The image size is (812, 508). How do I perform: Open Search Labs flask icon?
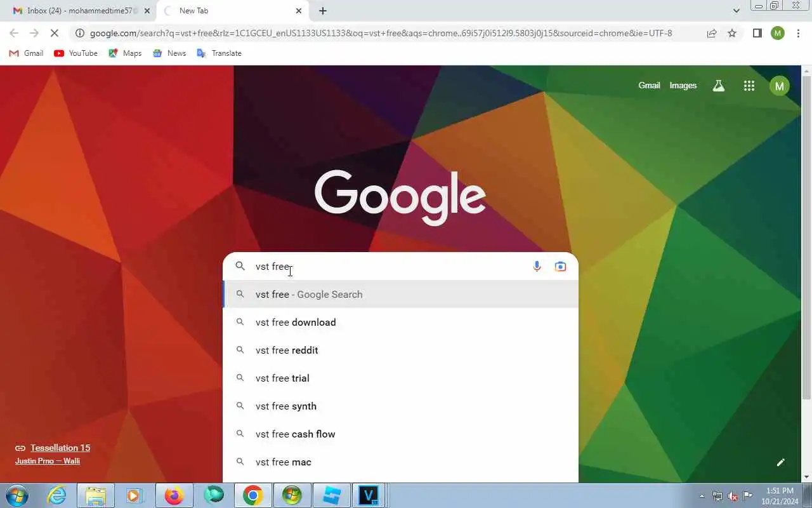719,86
